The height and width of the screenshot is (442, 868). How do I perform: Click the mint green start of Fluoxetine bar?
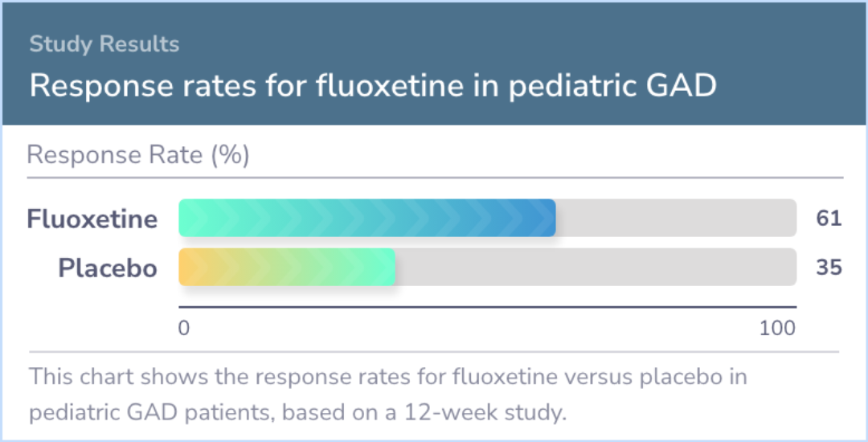192,218
